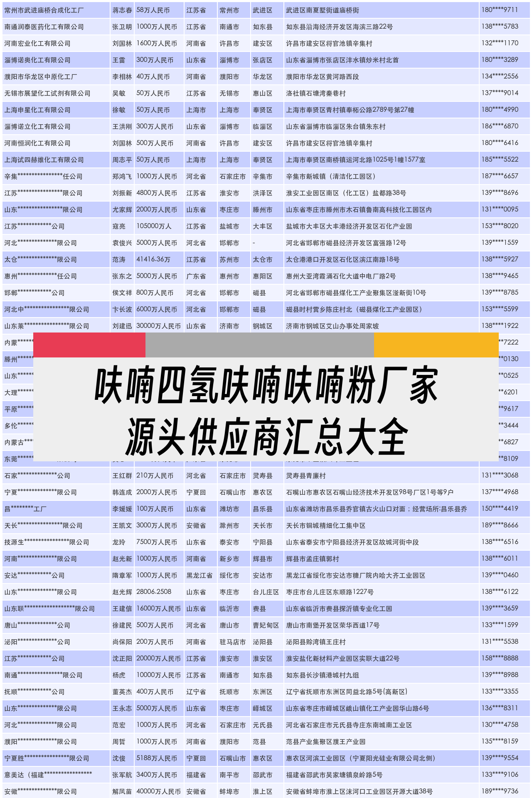Screen dimensions: 532x798
Task: Click address 濮阳市华龙区黄河路西段
Action: tap(323, 76)
